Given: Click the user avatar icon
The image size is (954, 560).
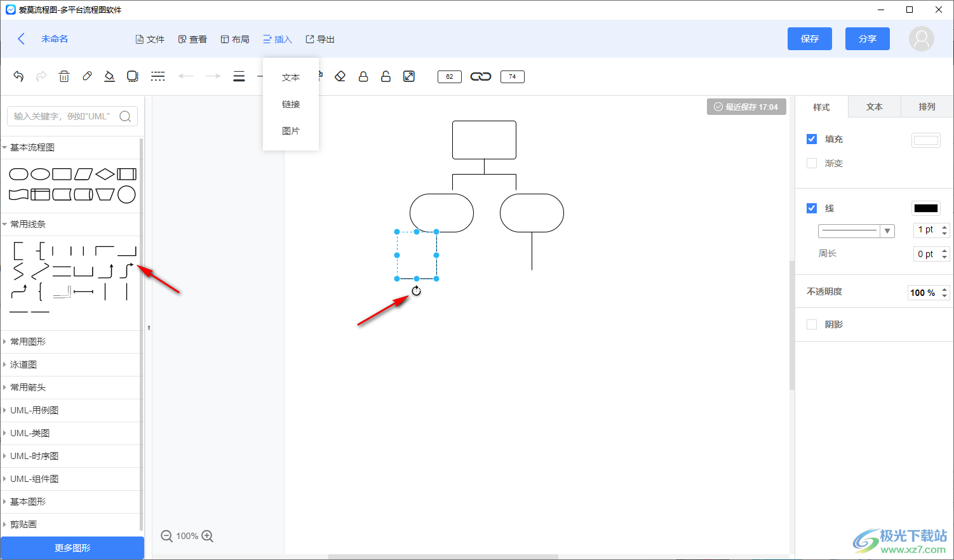Looking at the screenshot, I should 922,39.
